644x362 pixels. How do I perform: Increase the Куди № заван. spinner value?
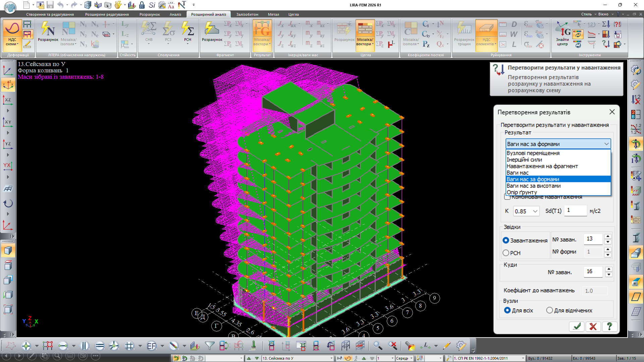coord(609,269)
